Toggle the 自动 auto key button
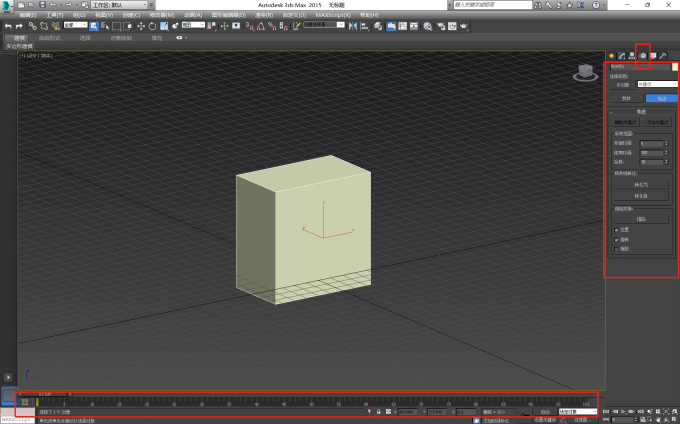This screenshot has height=424, width=680. click(x=545, y=412)
